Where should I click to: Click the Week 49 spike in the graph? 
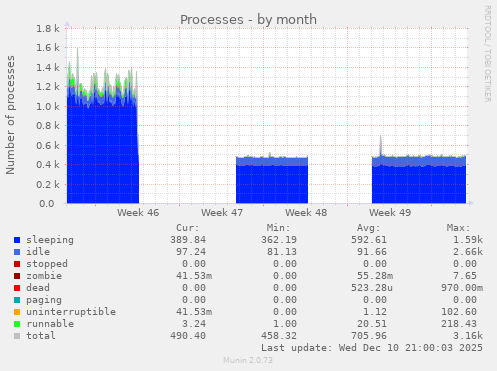[381, 145]
